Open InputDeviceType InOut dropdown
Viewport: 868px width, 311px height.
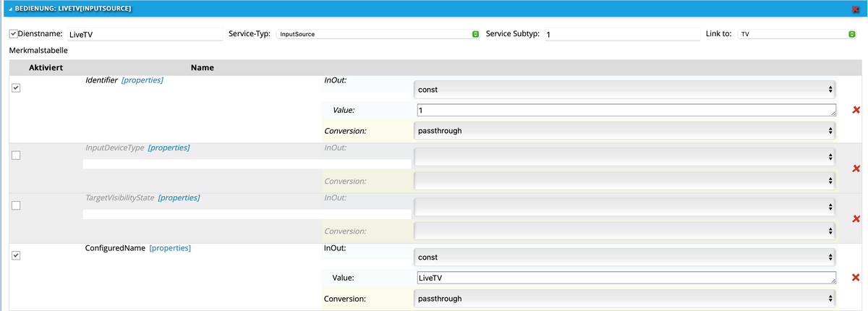click(625, 156)
